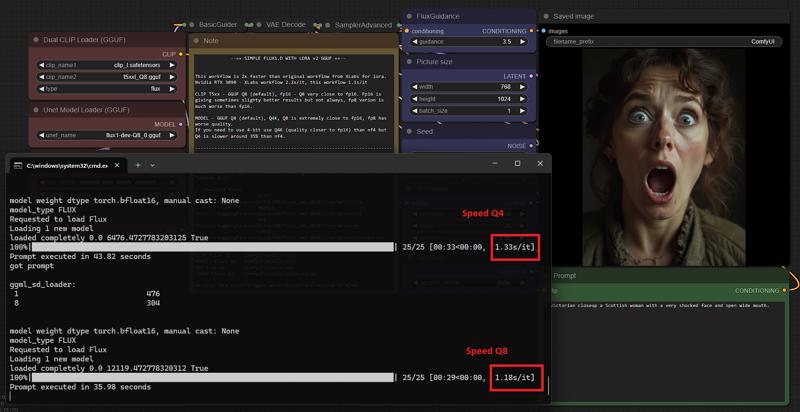Click 'Prompt executed in 43.82 seconds' line

pos(80,256)
